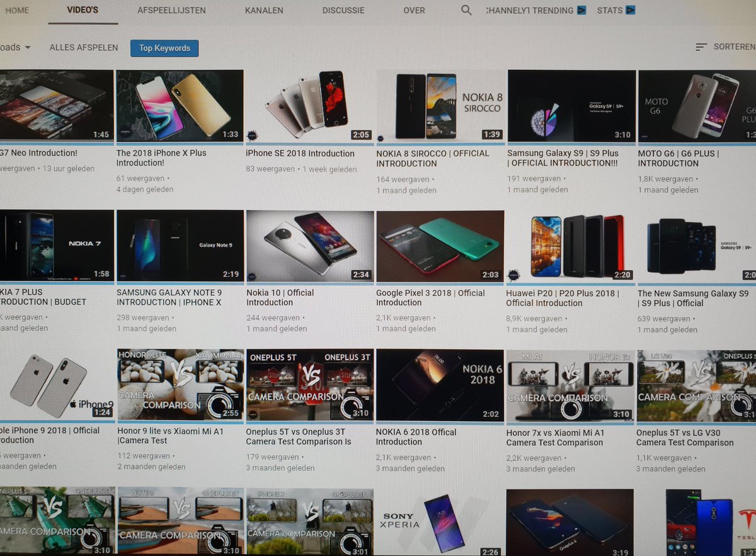756x556 pixels.
Task: Open the Google Pixel 3 thumbnail
Action: pyautogui.click(x=440, y=246)
